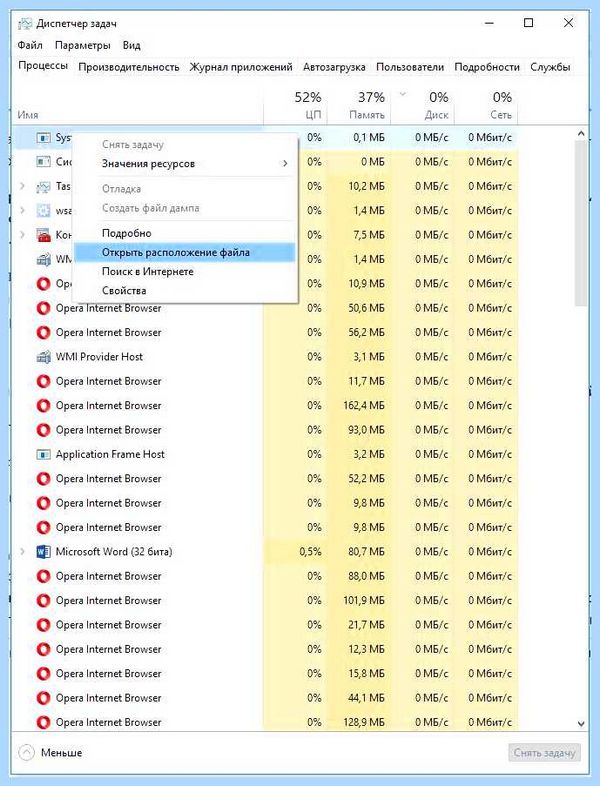
Task: Click Opera icon in 56,2 МБ row
Action: (44, 332)
